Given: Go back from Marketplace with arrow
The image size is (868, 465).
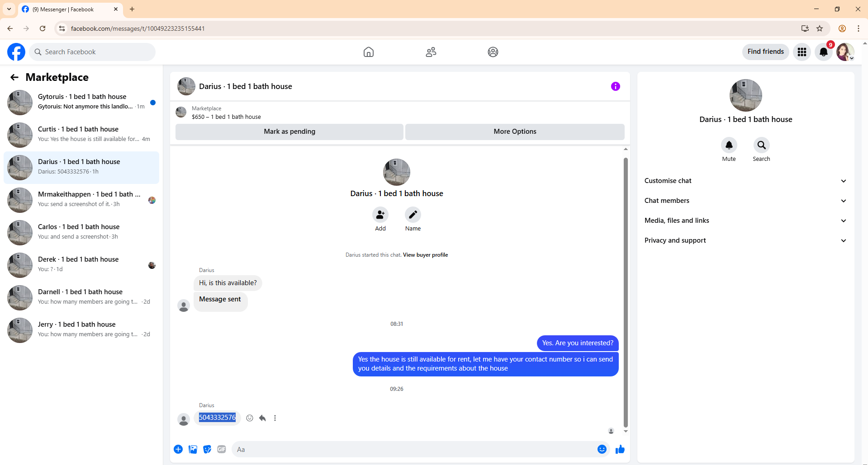Looking at the screenshot, I should point(14,77).
